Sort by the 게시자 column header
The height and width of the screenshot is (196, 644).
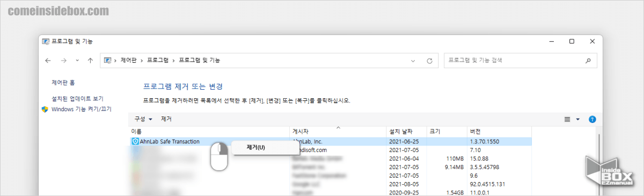click(x=338, y=132)
